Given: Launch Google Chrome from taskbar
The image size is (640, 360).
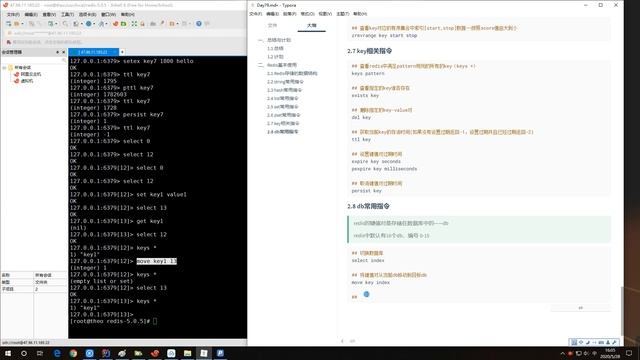Looking at the screenshot, I should (73, 353).
